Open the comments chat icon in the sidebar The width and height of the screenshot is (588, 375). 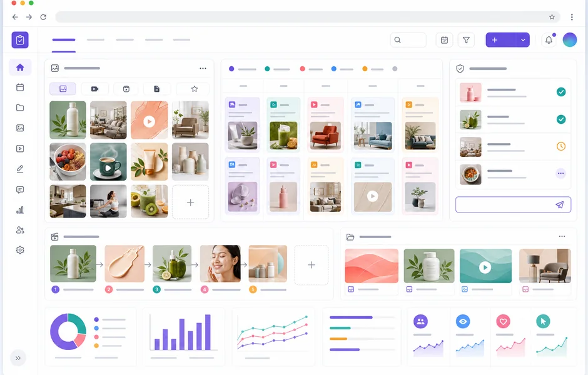coord(20,189)
